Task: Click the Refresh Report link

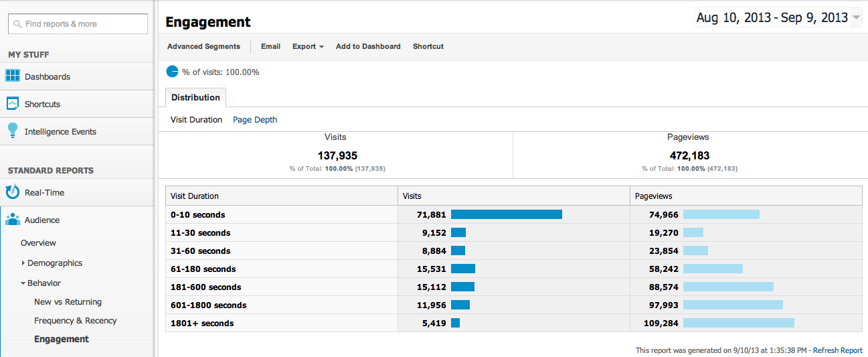Action: [x=837, y=350]
